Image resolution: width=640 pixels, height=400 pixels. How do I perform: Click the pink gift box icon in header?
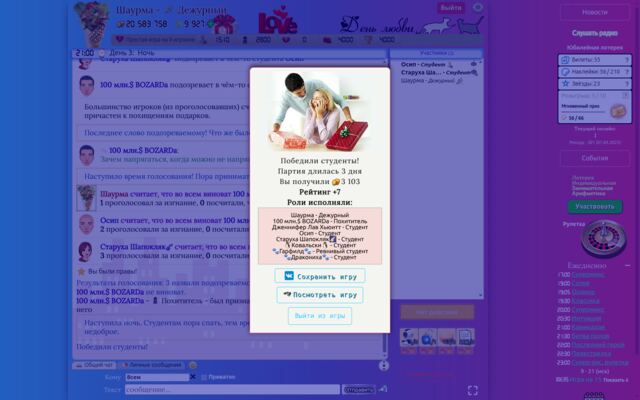point(224,24)
